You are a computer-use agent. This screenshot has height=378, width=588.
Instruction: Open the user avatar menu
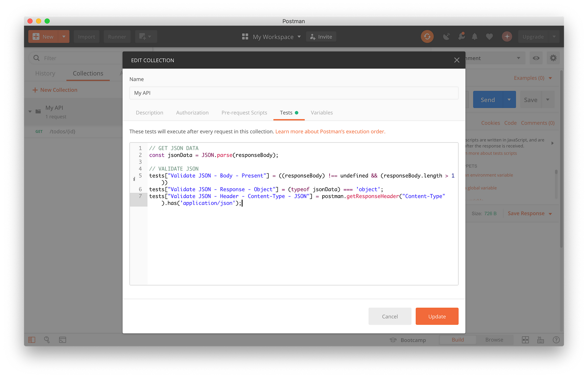[x=507, y=37]
